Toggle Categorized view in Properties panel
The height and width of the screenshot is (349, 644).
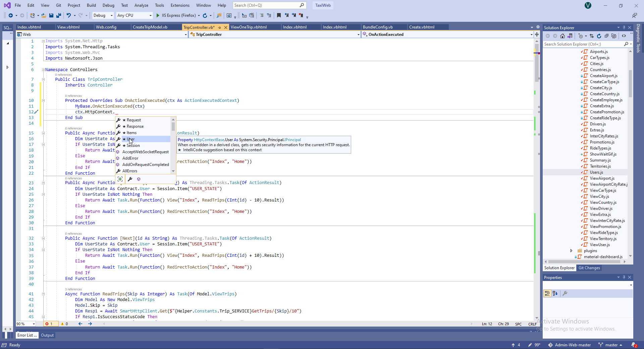pos(547,293)
